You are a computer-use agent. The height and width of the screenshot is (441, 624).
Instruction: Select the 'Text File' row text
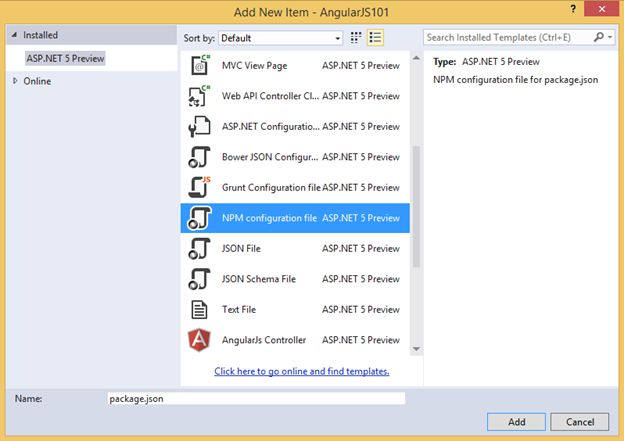tap(239, 310)
